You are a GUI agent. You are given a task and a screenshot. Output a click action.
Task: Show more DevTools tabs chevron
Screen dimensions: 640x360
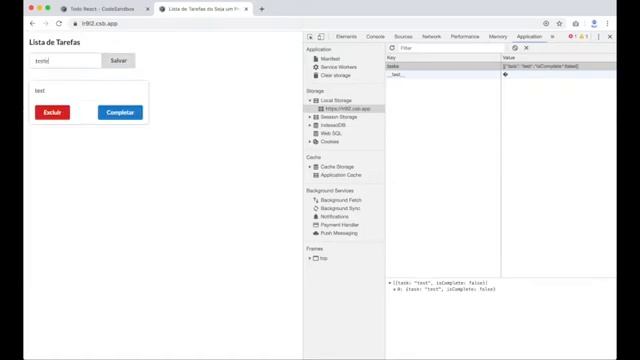click(552, 37)
